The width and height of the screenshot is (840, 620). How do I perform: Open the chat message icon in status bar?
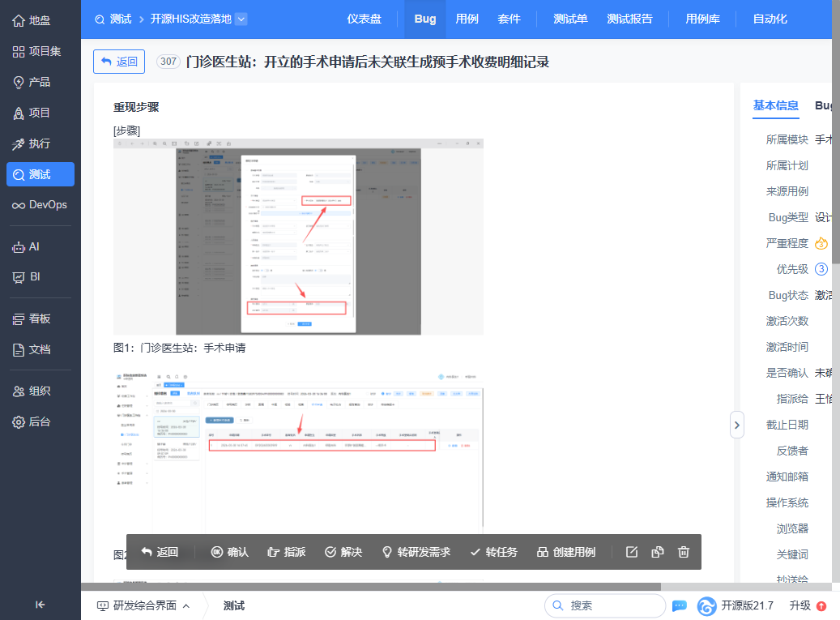coord(680,605)
